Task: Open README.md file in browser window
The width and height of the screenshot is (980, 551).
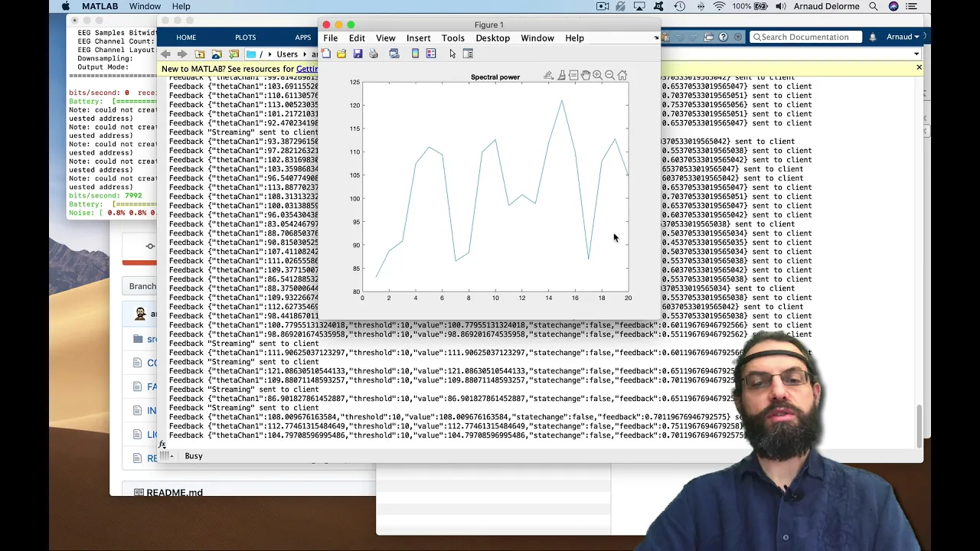Action: coord(175,492)
